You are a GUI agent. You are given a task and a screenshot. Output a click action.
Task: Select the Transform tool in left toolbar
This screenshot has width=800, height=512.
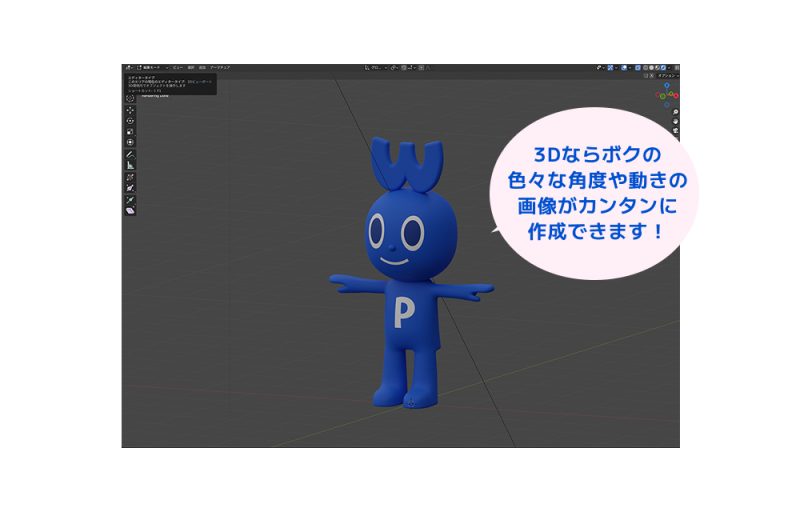coord(130,142)
